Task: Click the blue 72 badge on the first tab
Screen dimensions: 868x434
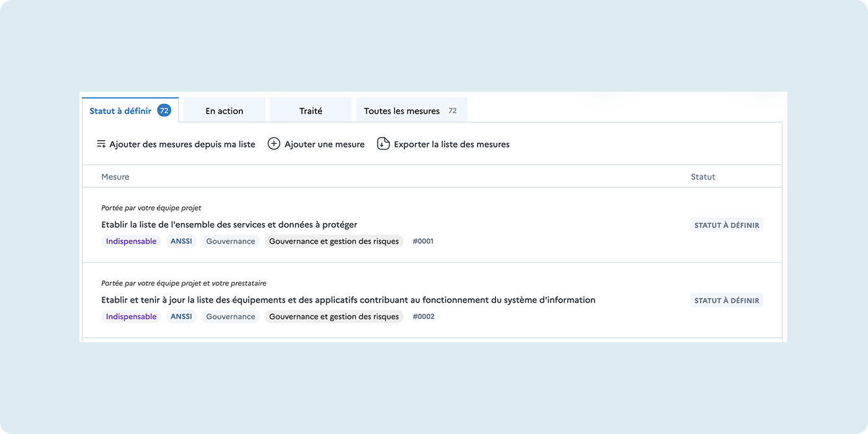Action: (x=164, y=111)
